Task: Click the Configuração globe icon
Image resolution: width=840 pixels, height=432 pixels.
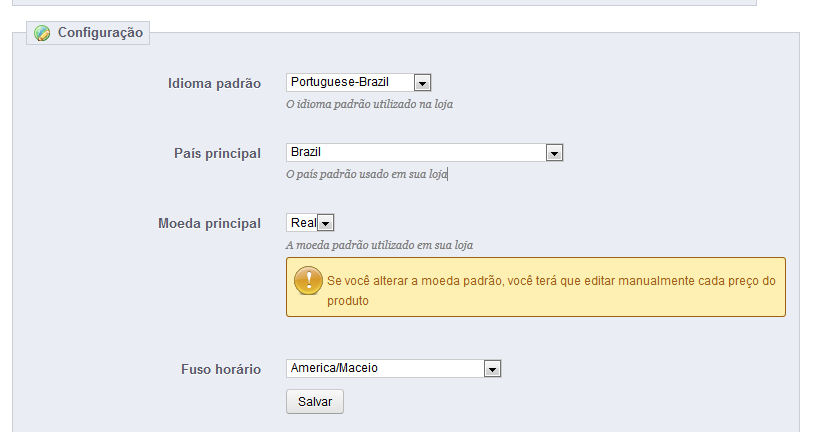Action: pos(42,33)
